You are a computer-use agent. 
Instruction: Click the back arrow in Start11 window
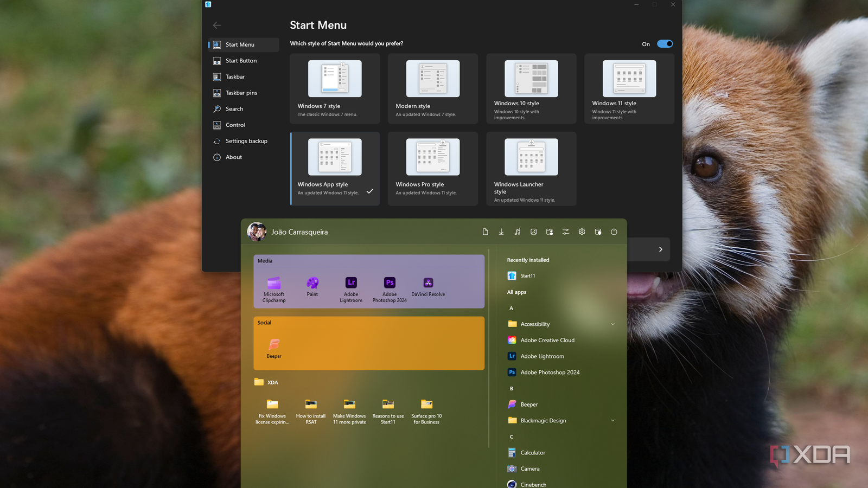pos(217,25)
